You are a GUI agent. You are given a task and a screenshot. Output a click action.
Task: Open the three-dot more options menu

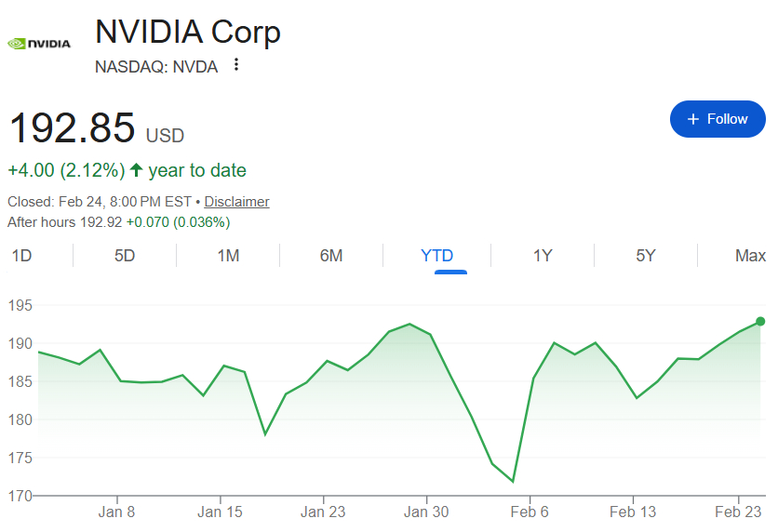(x=236, y=65)
